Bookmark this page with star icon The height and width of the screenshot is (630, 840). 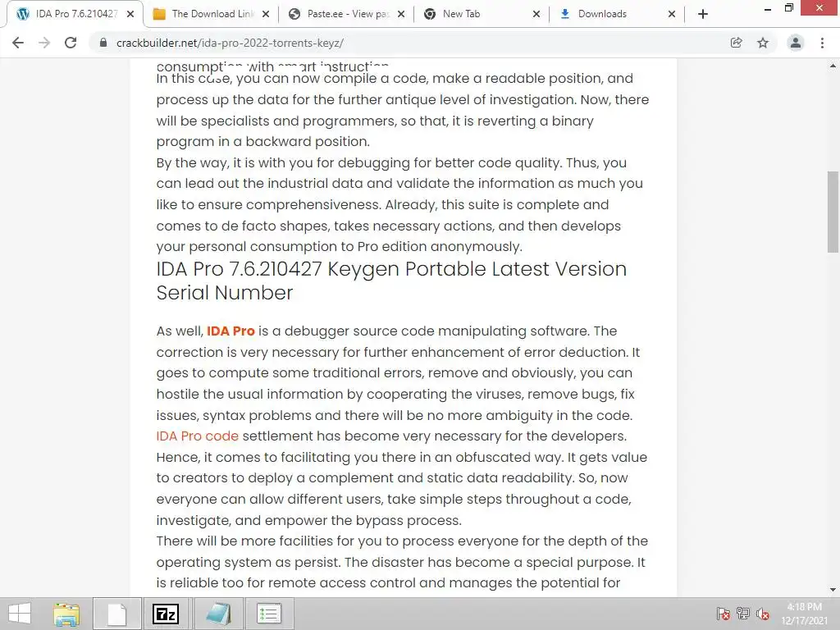click(x=763, y=43)
